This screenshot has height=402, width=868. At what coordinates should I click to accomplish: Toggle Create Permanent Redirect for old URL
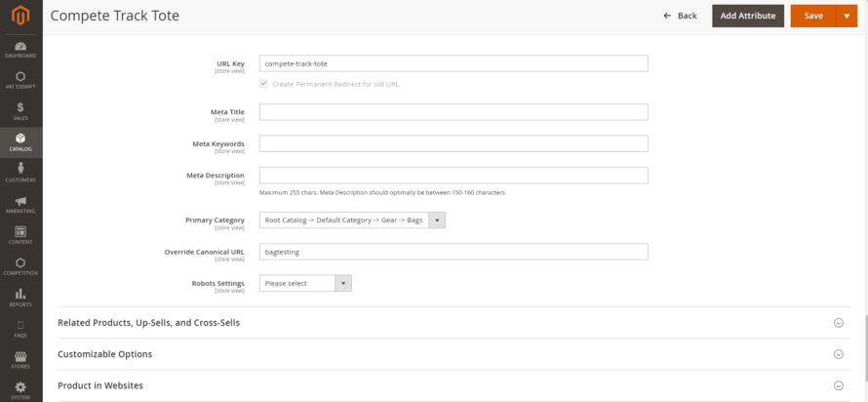(263, 84)
